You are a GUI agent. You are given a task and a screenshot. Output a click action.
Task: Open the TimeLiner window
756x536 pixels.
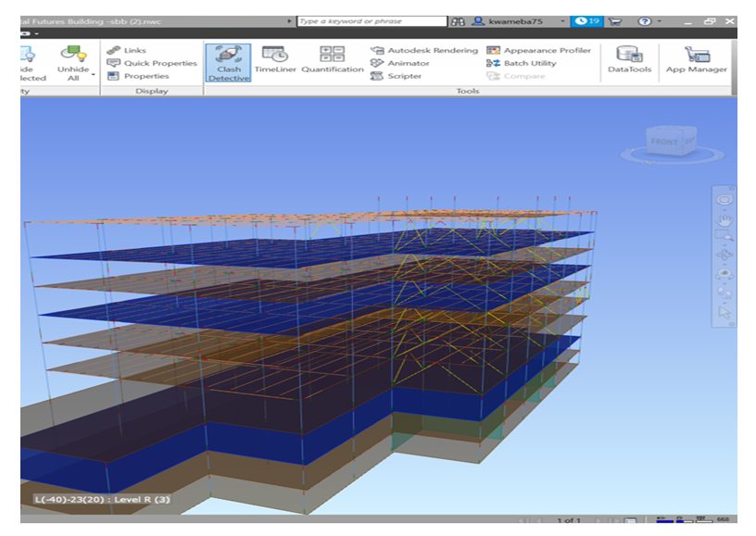click(x=274, y=61)
